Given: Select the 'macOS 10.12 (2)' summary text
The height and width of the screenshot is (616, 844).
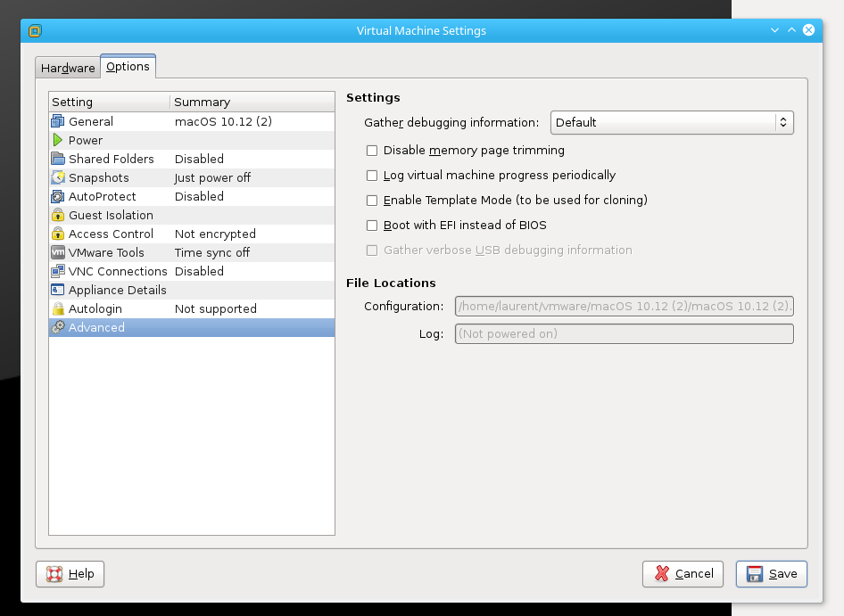Looking at the screenshot, I should point(223,121).
